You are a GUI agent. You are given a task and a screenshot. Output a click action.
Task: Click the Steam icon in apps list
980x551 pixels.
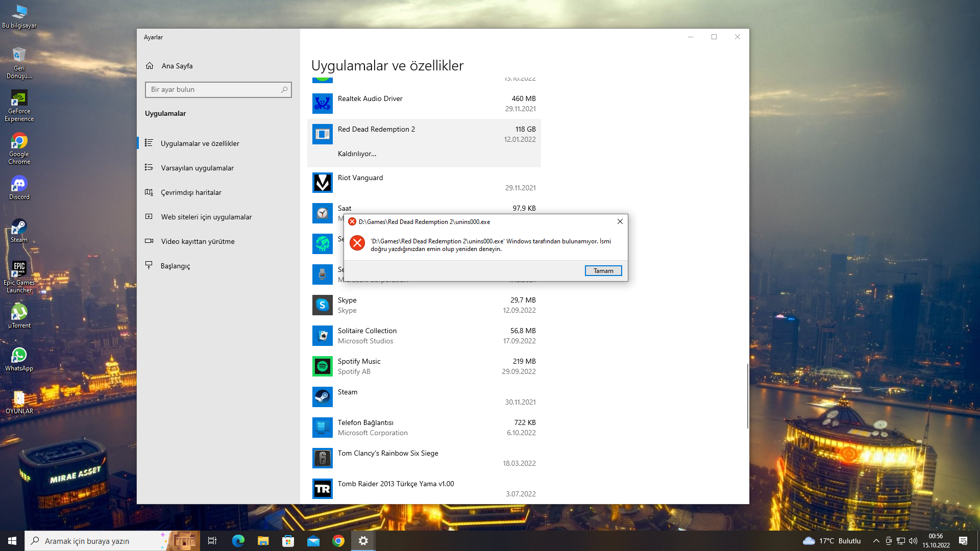pos(323,397)
